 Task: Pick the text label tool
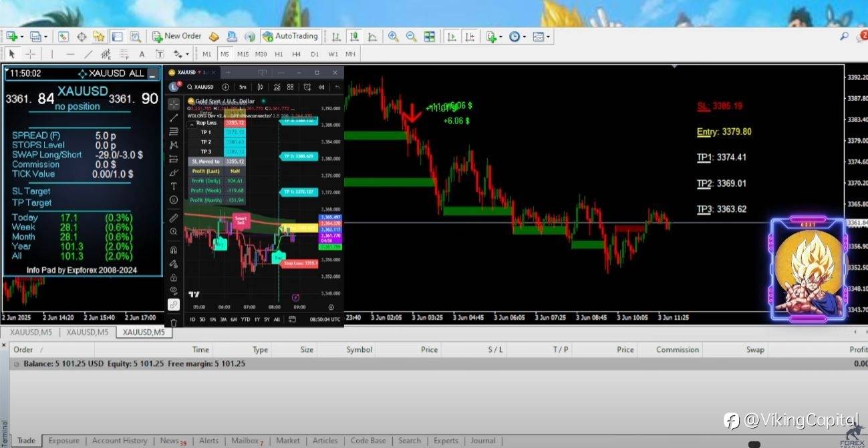coord(142,54)
